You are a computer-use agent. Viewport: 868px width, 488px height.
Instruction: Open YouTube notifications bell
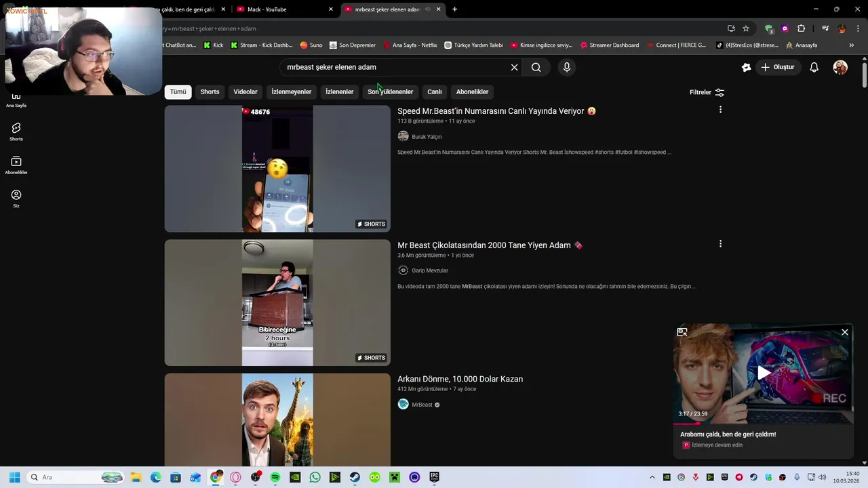coord(814,67)
